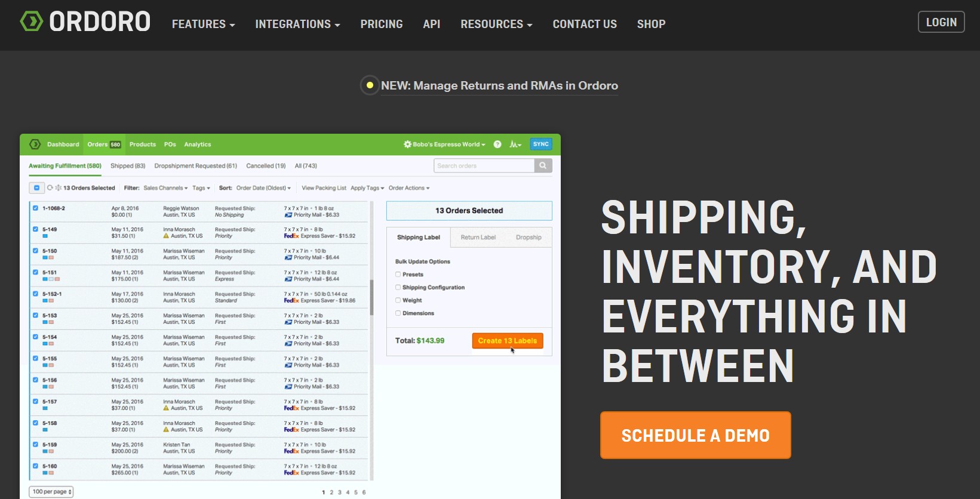
Task: Enable the Weight bulk update checkbox
Action: (398, 300)
